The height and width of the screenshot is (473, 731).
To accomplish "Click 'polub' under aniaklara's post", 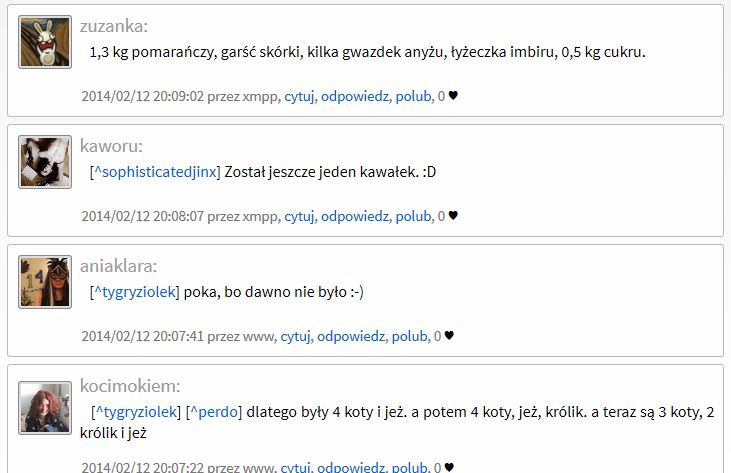I will pos(409,336).
